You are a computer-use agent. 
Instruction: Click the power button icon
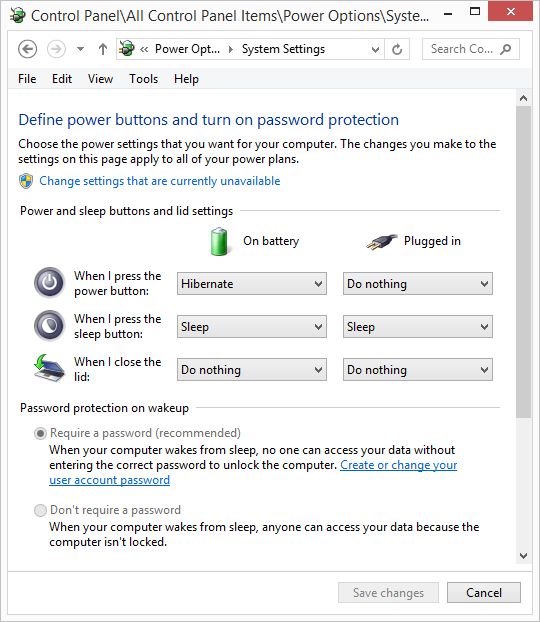coord(49,282)
